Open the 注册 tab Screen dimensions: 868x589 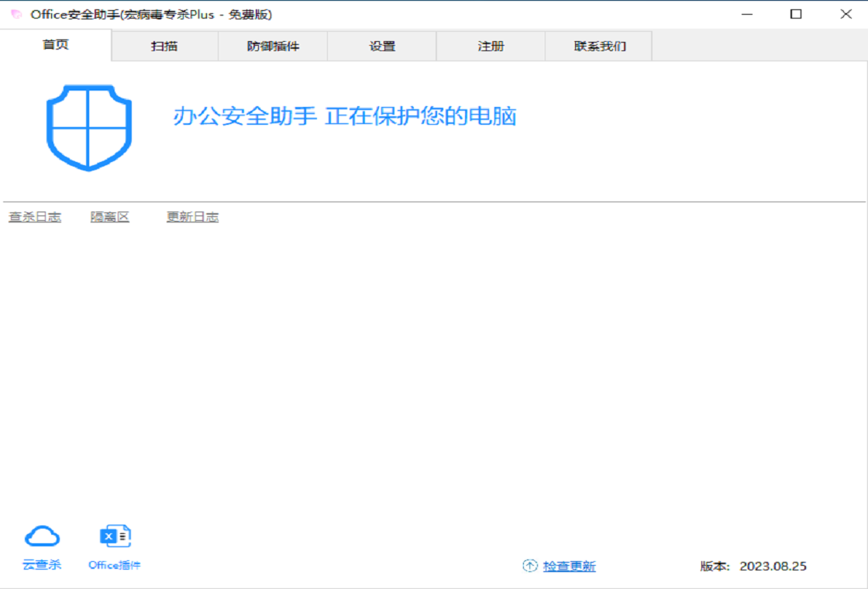pos(491,46)
